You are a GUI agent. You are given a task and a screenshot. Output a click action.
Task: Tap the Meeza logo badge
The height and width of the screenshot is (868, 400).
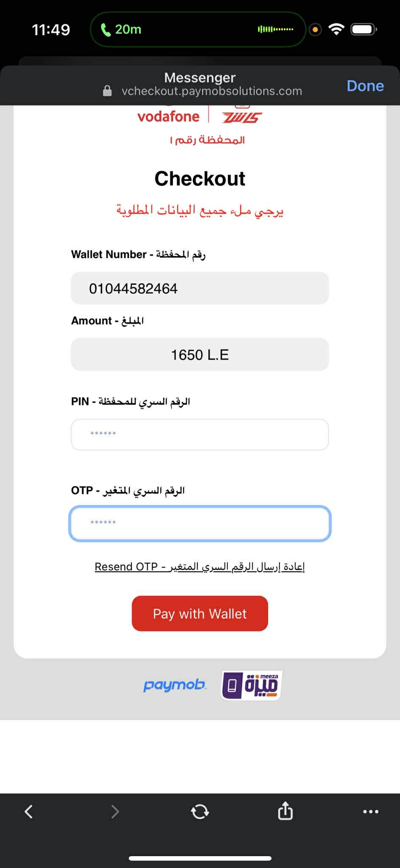pos(252,685)
